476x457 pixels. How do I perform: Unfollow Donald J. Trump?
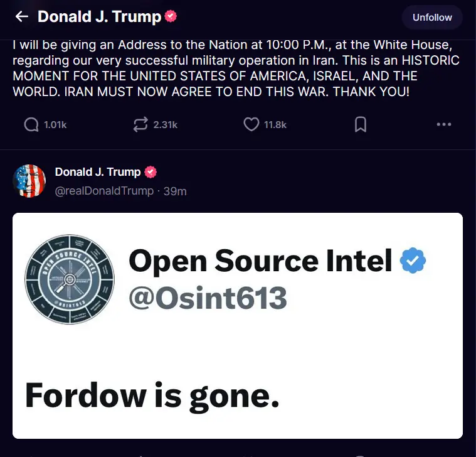click(432, 18)
